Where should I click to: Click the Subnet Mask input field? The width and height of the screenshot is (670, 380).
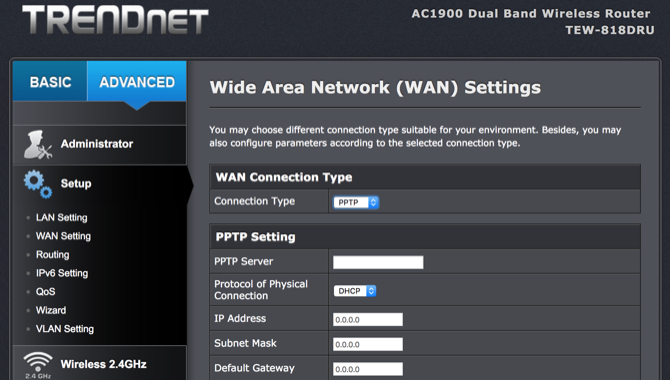(x=368, y=344)
